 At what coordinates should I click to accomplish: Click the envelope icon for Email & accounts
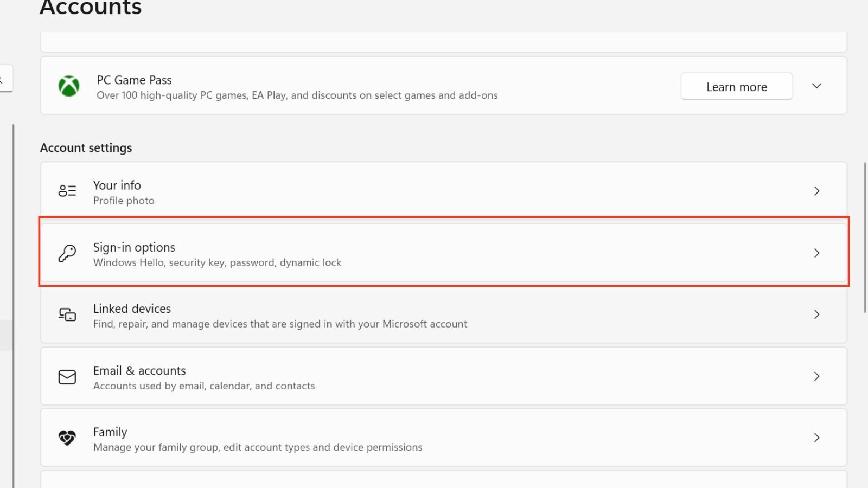coord(67,376)
